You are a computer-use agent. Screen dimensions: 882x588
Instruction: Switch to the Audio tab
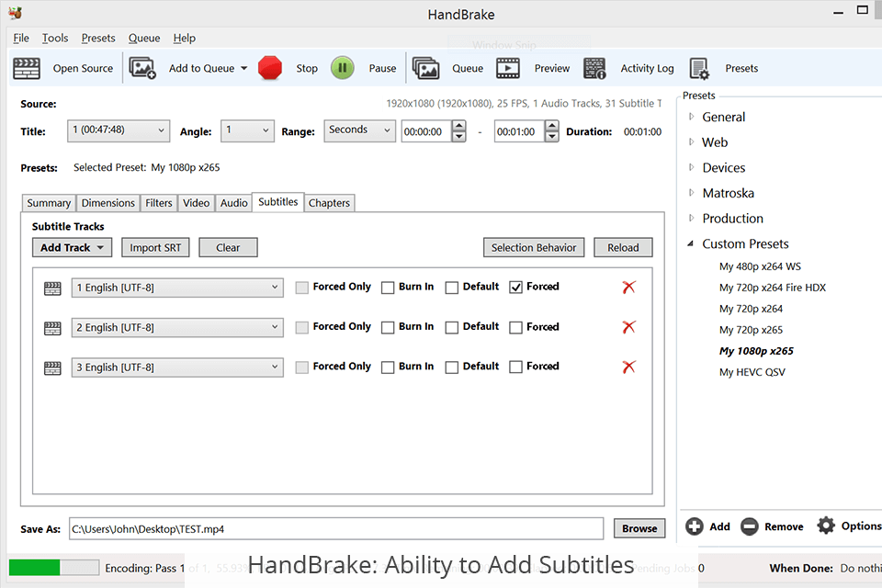(234, 202)
